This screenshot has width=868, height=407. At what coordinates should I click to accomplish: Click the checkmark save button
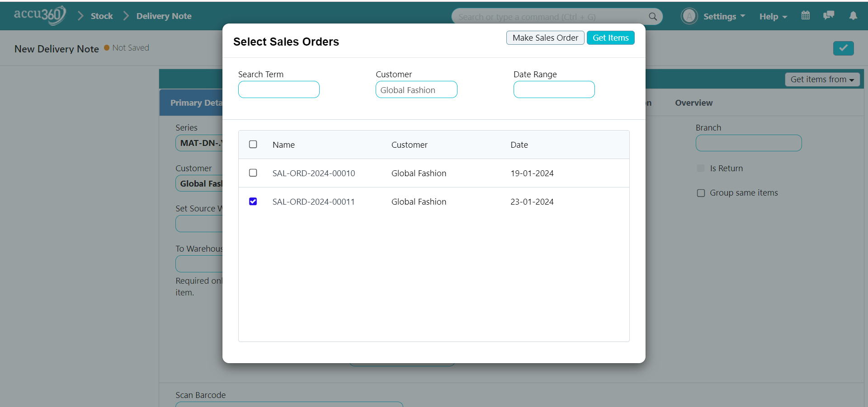click(843, 48)
